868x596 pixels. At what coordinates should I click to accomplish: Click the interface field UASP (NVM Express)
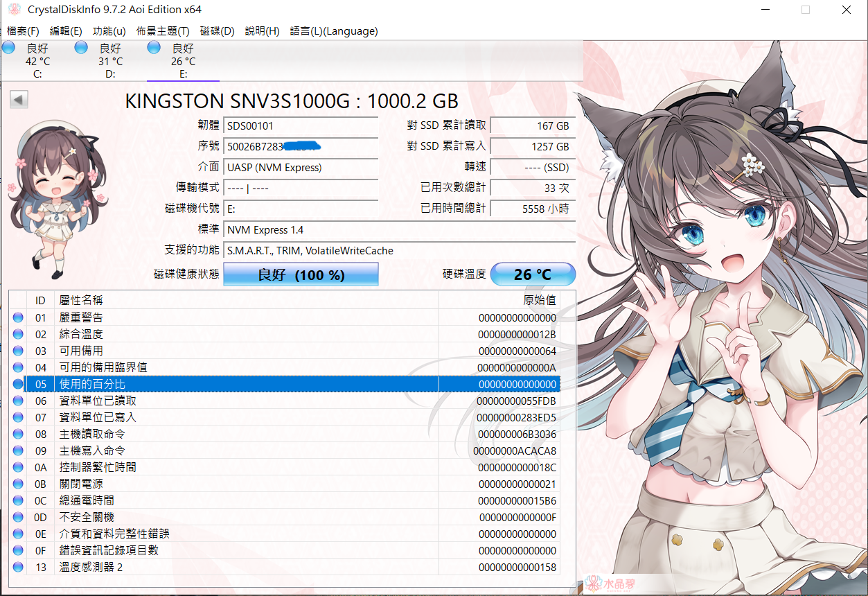coord(301,168)
